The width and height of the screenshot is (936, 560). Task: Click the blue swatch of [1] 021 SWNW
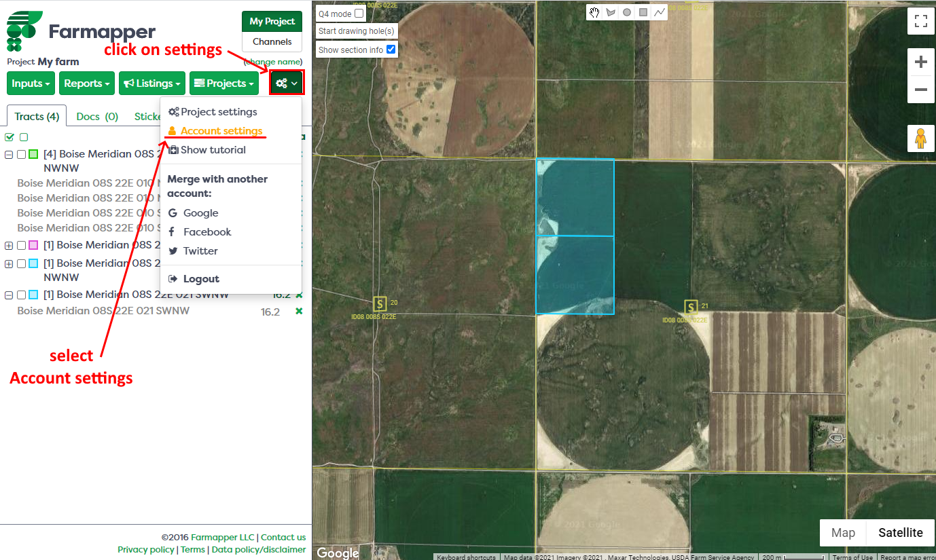[33, 295]
